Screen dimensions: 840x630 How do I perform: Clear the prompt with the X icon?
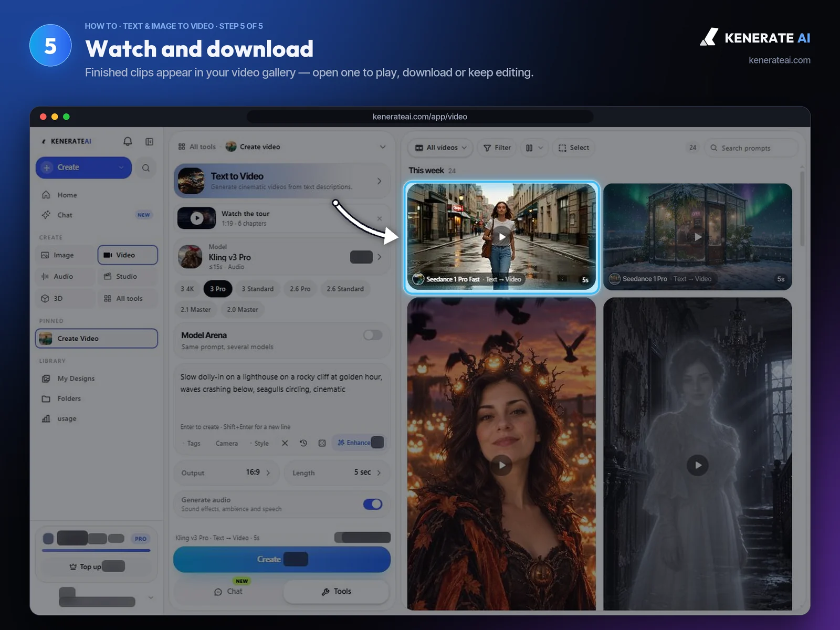point(285,443)
